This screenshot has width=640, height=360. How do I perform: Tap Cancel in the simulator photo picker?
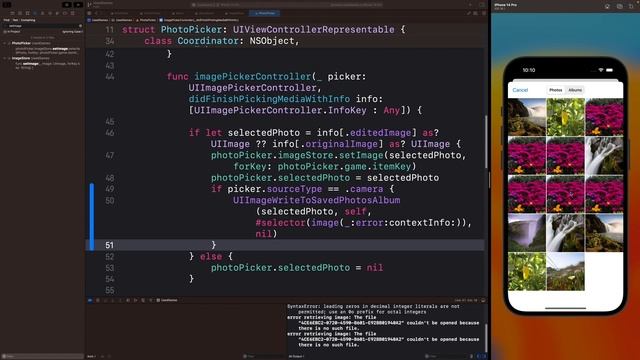click(520, 90)
